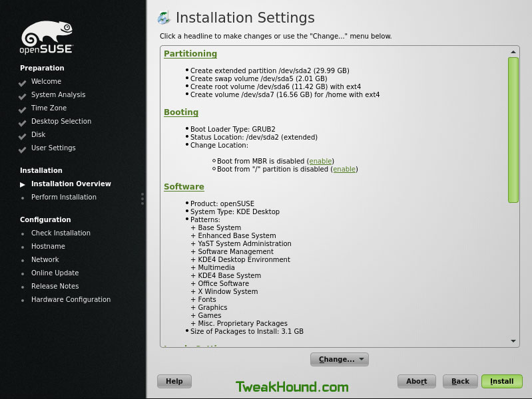Click "Create extended partition /dev/sda2" line
The width and height of the screenshot is (532, 399).
point(270,70)
